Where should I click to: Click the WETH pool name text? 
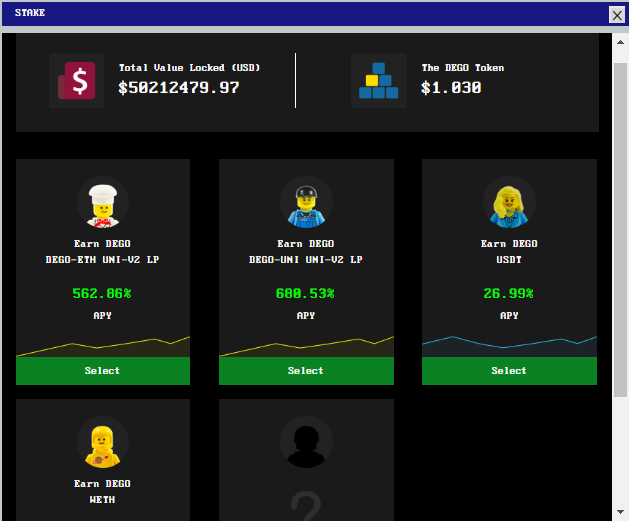pyautogui.click(x=102, y=499)
